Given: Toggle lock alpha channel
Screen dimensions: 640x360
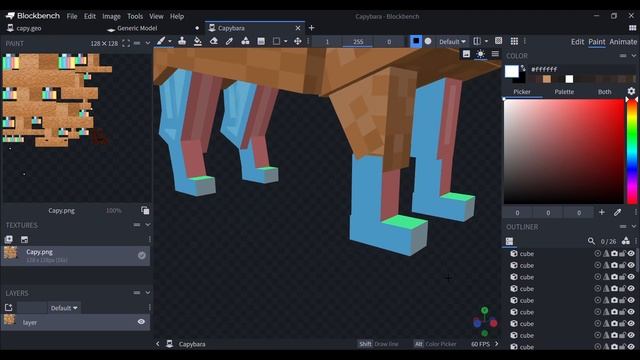Looking at the screenshot, I should 498,41.
